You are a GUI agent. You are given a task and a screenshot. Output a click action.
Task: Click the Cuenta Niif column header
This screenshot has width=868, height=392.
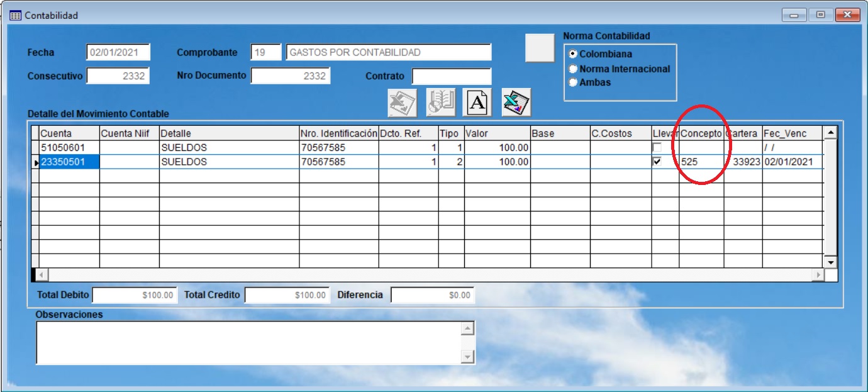(x=129, y=133)
